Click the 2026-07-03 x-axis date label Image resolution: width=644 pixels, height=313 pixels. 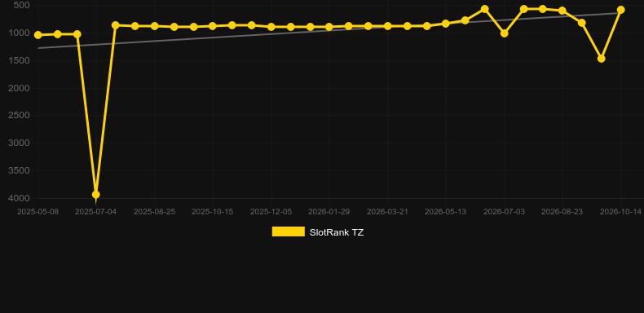504,212
